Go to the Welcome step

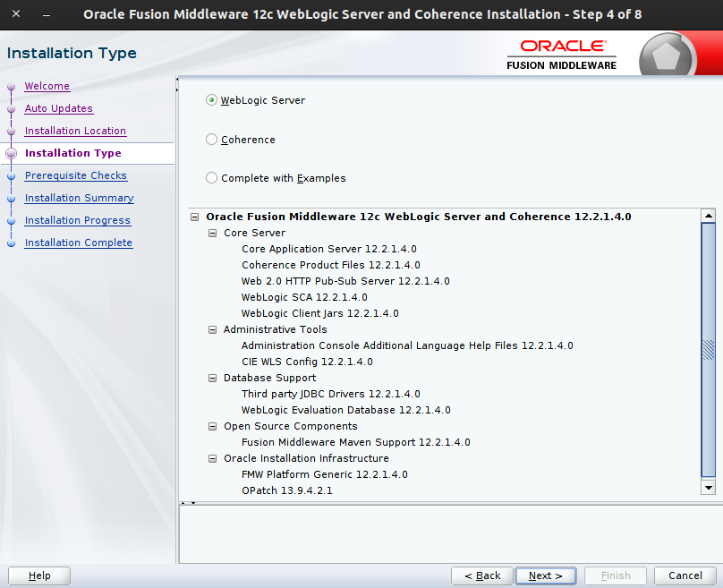pos(47,86)
